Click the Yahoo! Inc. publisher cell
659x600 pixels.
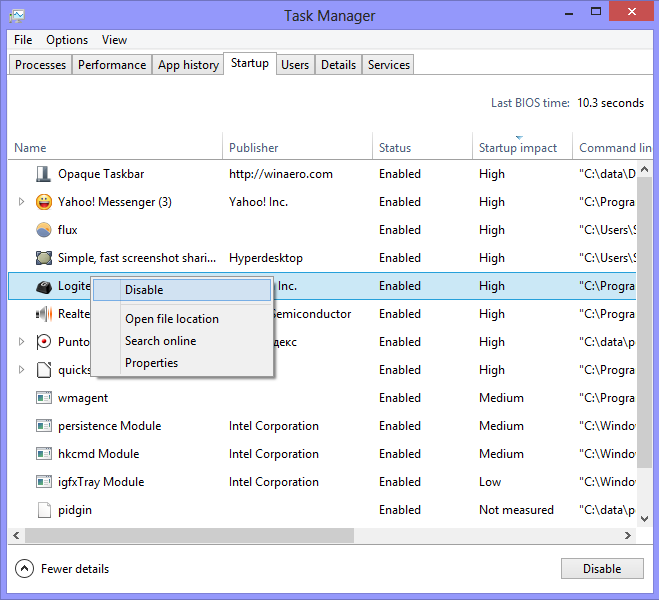pyautogui.click(x=258, y=202)
